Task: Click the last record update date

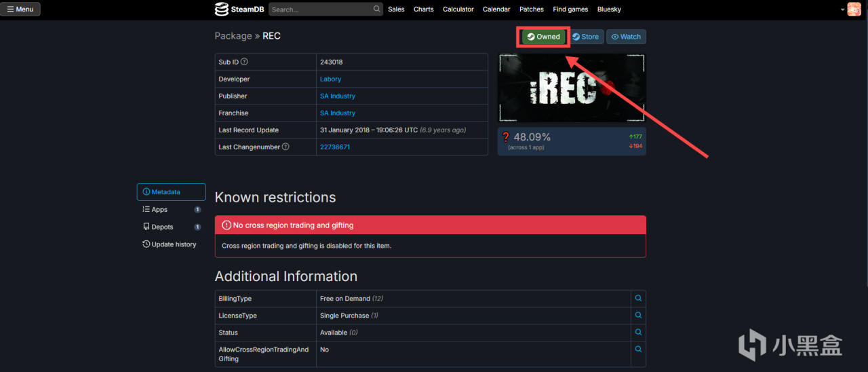Action: 369,130
